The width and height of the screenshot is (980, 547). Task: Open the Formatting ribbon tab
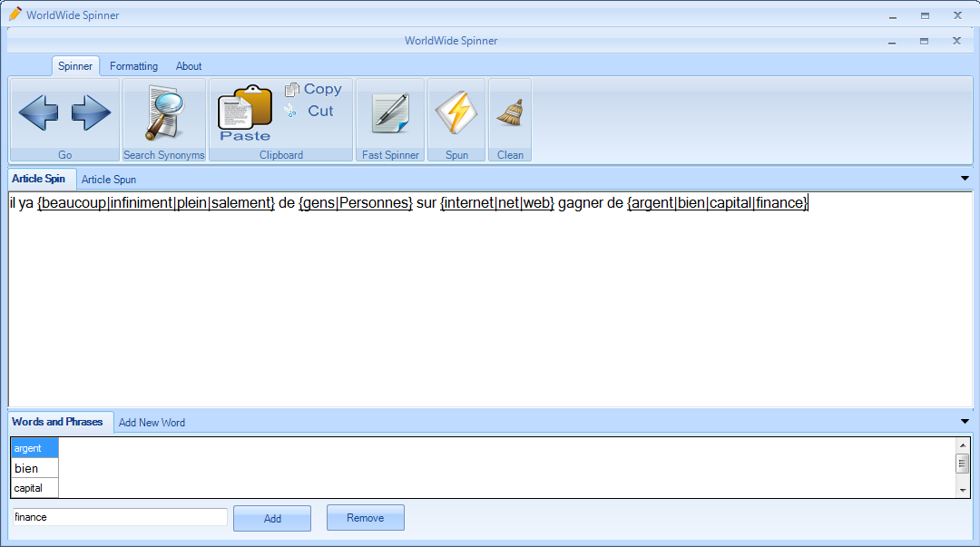(x=133, y=65)
